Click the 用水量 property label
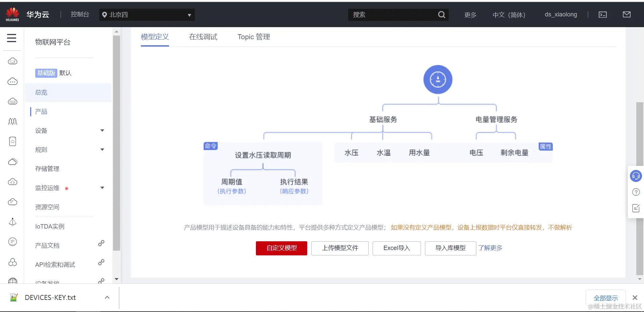Image resolution: width=644 pixels, height=312 pixels. [419, 153]
